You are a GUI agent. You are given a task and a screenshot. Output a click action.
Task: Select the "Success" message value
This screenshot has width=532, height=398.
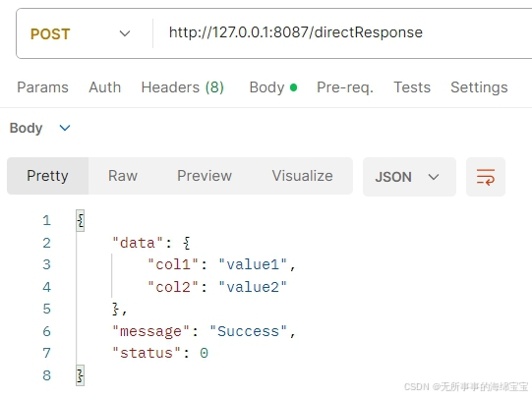click(249, 331)
